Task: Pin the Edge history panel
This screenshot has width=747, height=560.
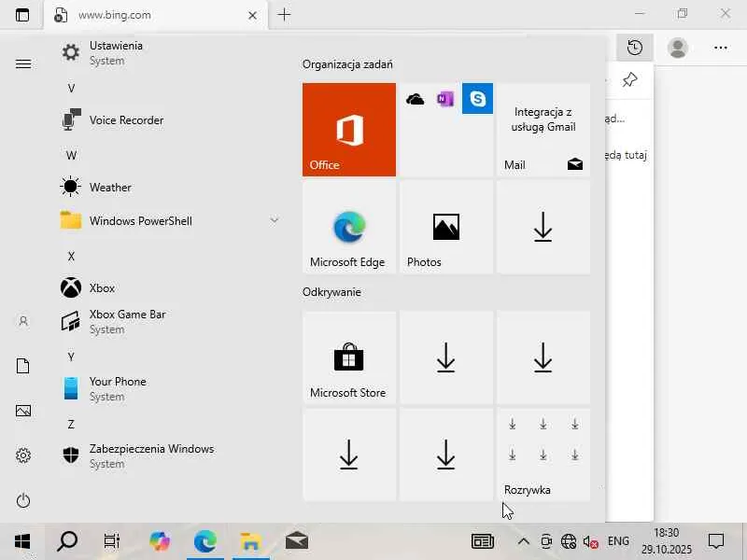Action: 629,79
